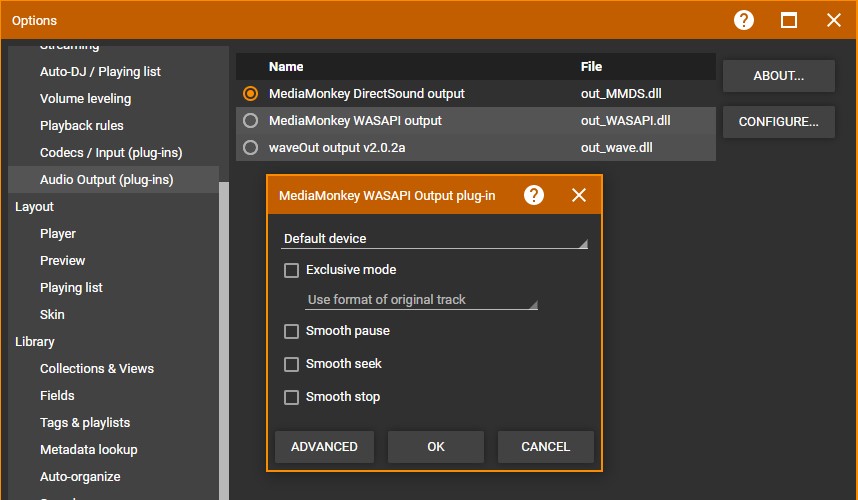The height and width of the screenshot is (500, 858).
Task: Click the ABOUT... button
Action: tap(778, 76)
